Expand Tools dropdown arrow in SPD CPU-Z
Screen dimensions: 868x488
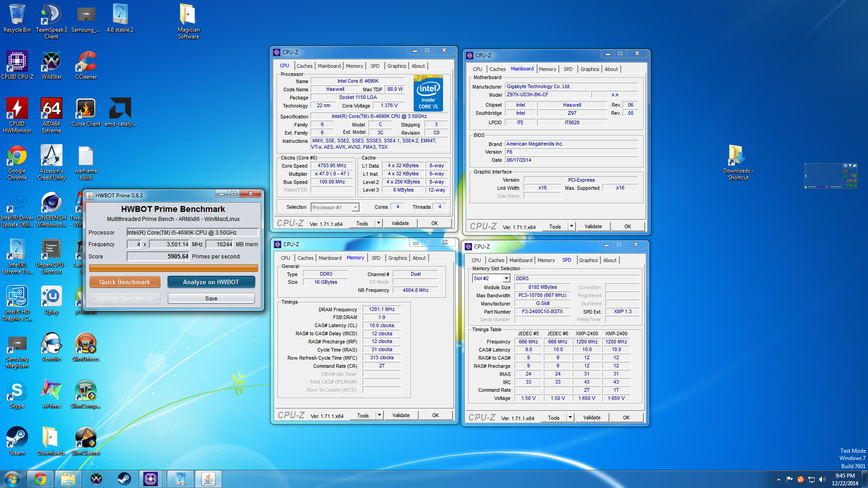[571, 418]
